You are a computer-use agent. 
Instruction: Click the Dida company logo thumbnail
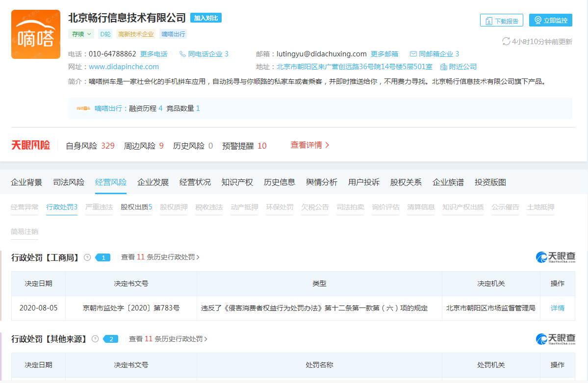click(36, 34)
